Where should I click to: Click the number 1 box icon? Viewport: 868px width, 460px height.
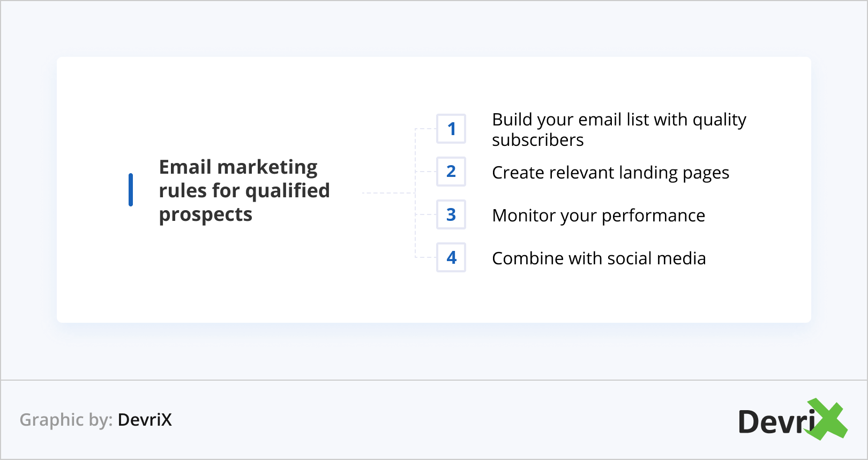pos(451,129)
